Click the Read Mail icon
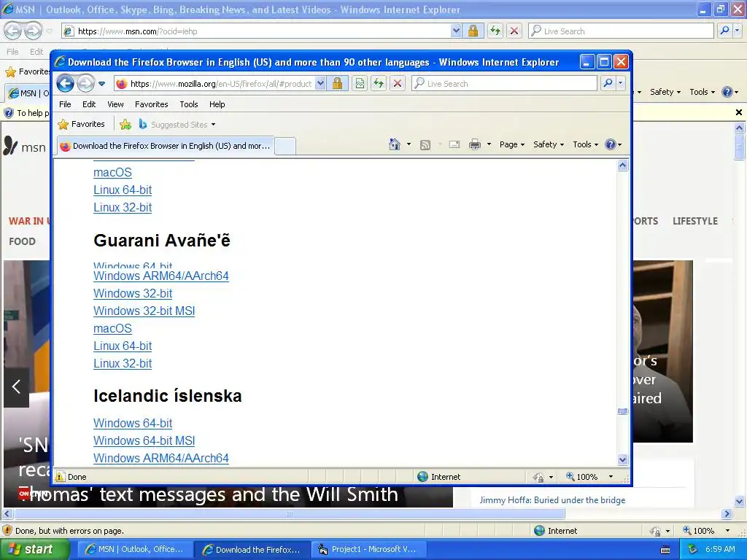The image size is (747, 560). 454,144
